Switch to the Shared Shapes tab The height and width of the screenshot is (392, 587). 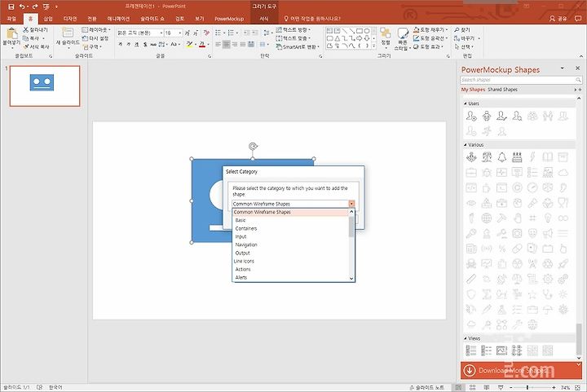click(x=502, y=90)
